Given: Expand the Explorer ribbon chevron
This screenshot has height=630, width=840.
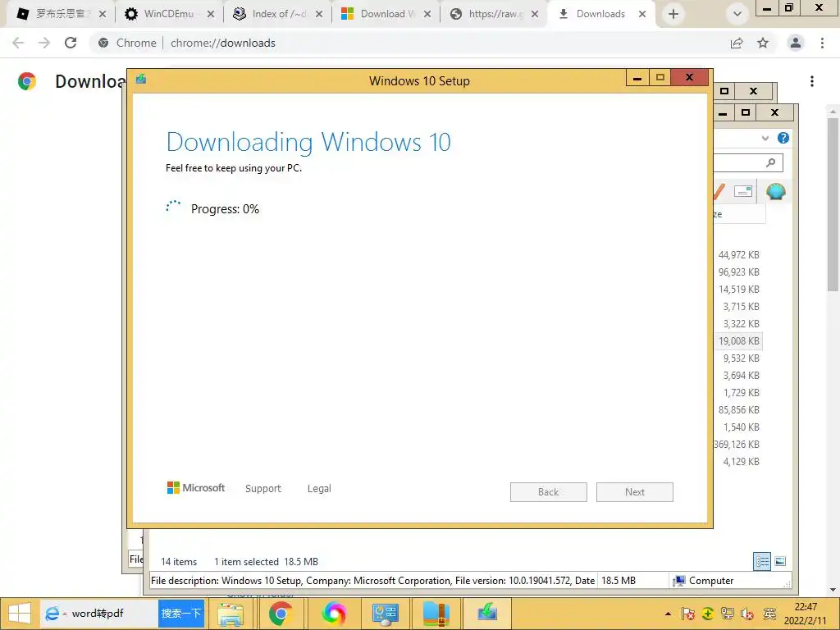Looking at the screenshot, I should click(x=765, y=138).
